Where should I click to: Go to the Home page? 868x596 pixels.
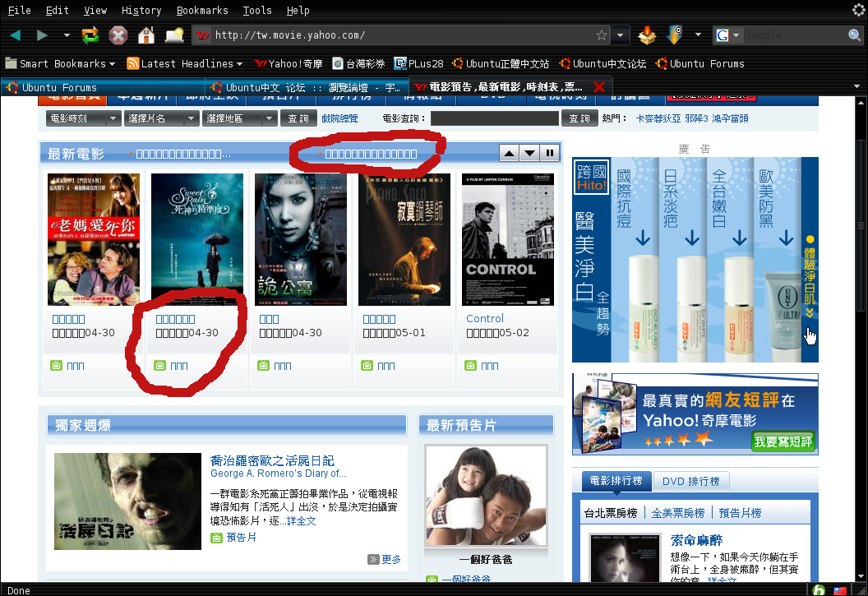146,35
